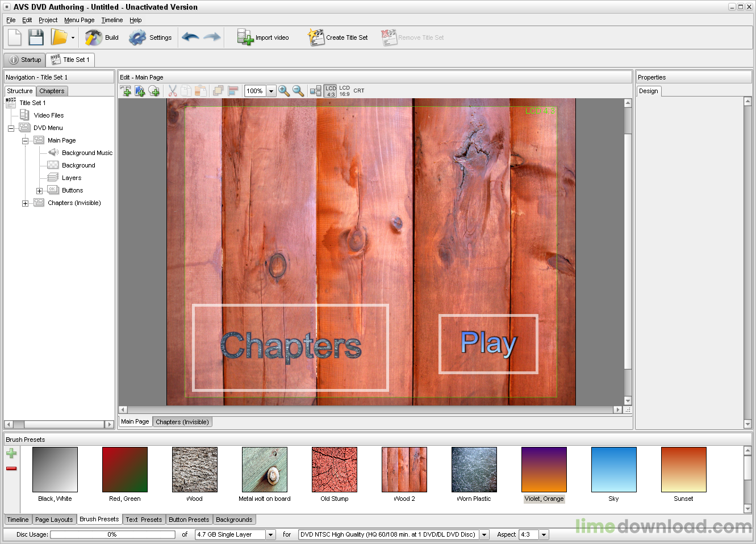The image size is (756, 544).
Task: Open the Backgrounds tab
Action: click(234, 520)
